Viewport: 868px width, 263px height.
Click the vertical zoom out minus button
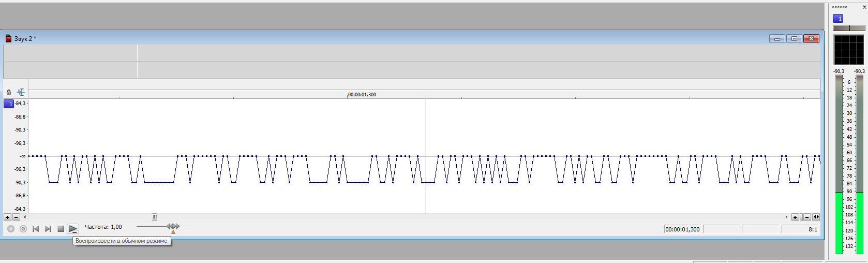coord(16,217)
